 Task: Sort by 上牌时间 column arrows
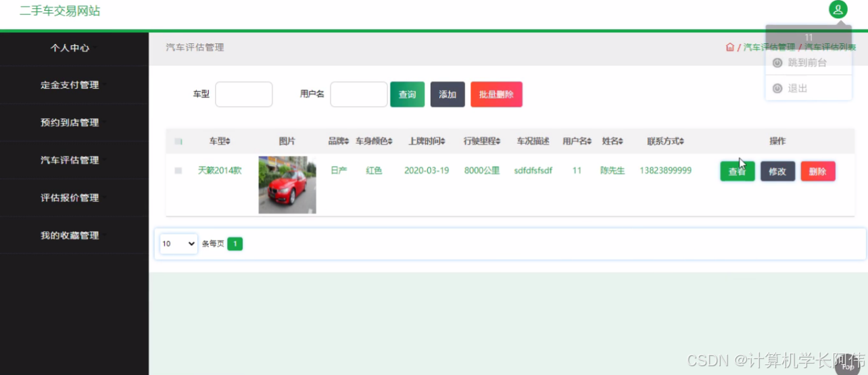[443, 142]
